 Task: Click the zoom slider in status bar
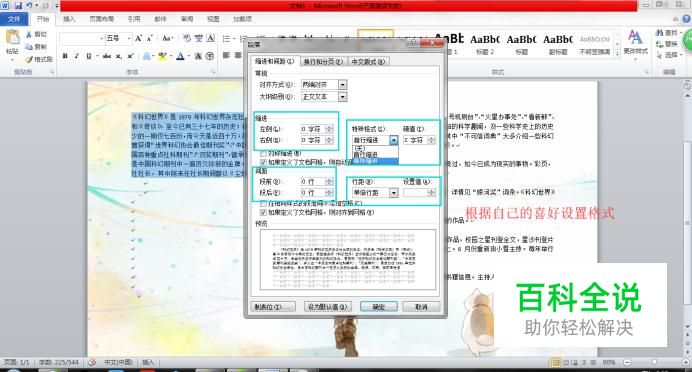[x=654, y=362]
